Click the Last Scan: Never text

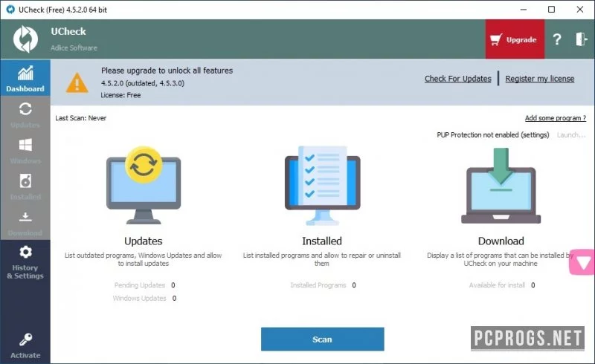[x=81, y=118]
